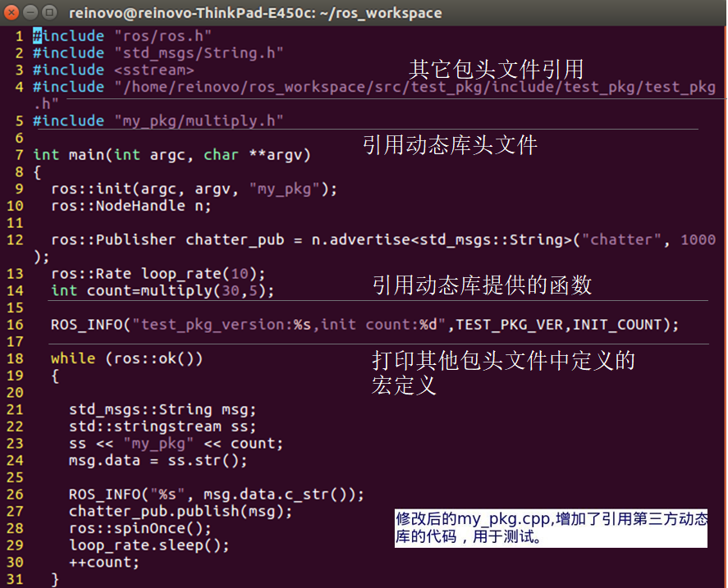The image size is (728, 588).
Task: Click 'ROS_INFO("%s", msg.data.c_str());' line
Action: [217, 495]
